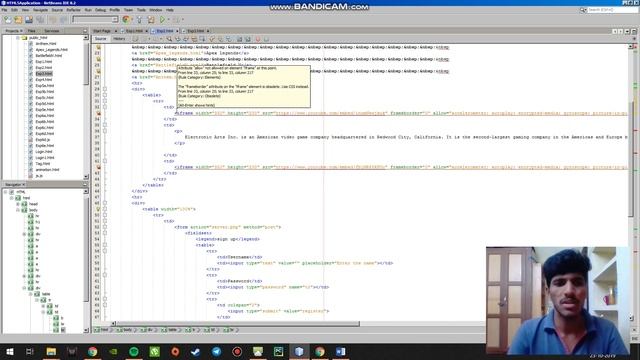640x360 pixels.
Task: Select Anthem.html in Projects tree
Action: [x=46, y=44]
